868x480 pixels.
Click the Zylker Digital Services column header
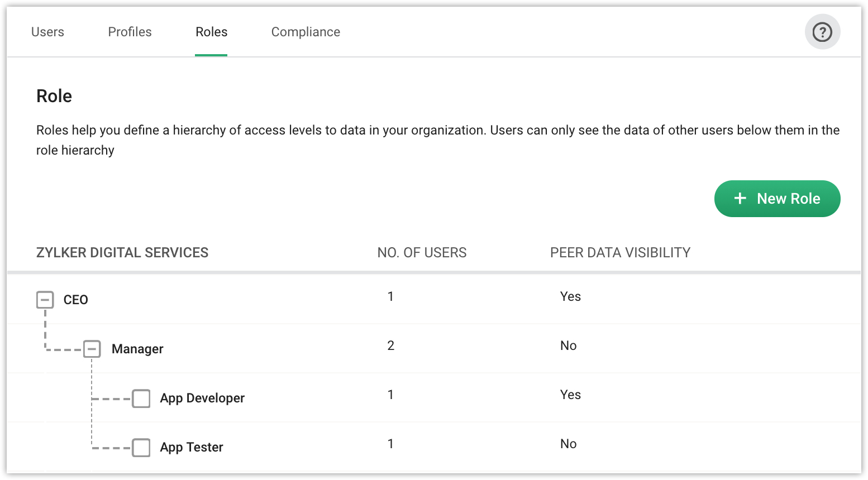pyautogui.click(x=122, y=253)
